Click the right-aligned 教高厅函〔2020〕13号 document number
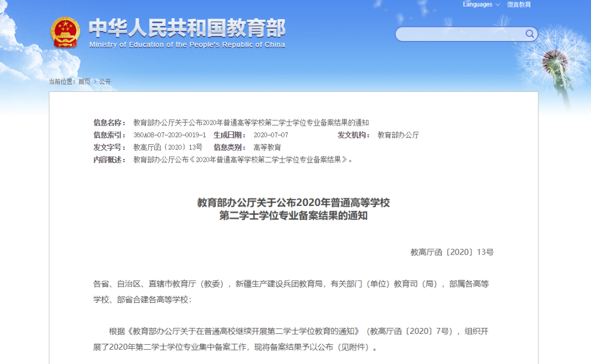The width and height of the screenshot is (591, 364). pyautogui.click(x=451, y=252)
